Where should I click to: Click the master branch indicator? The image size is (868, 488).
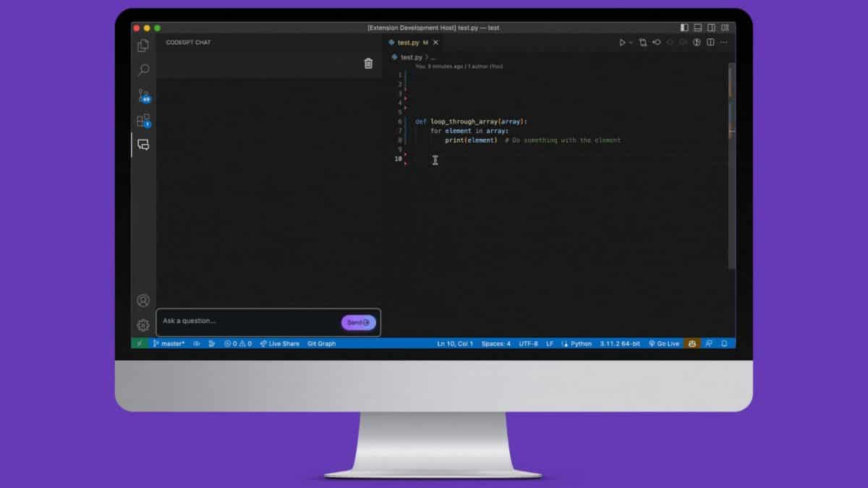pos(169,343)
